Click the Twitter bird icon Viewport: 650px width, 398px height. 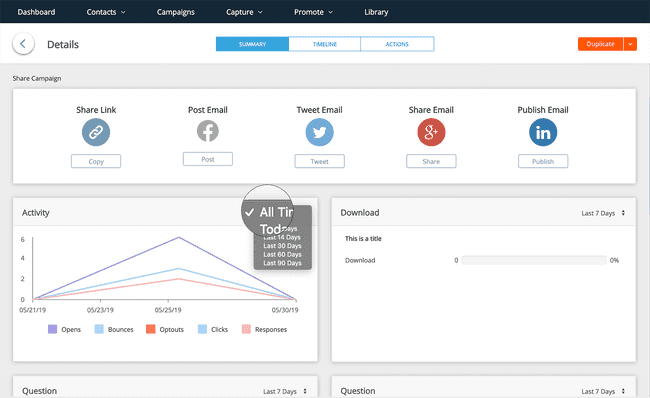[319, 132]
